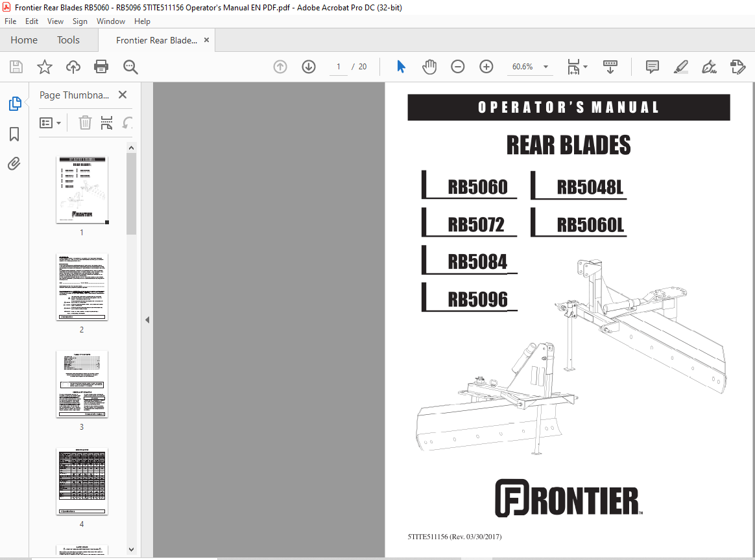Zoom in with plus icon
Image resolution: width=755 pixels, height=560 pixels.
[x=486, y=66]
